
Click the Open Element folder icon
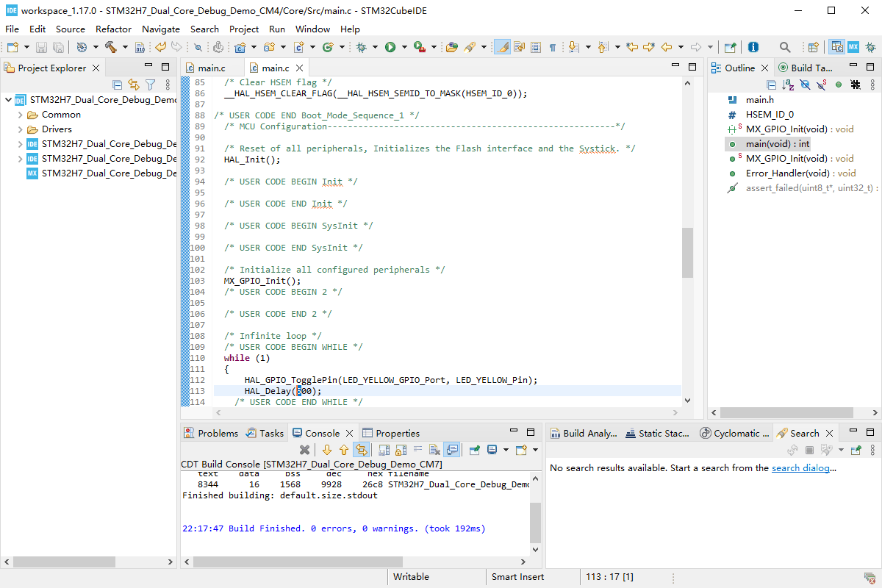pos(452,47)
